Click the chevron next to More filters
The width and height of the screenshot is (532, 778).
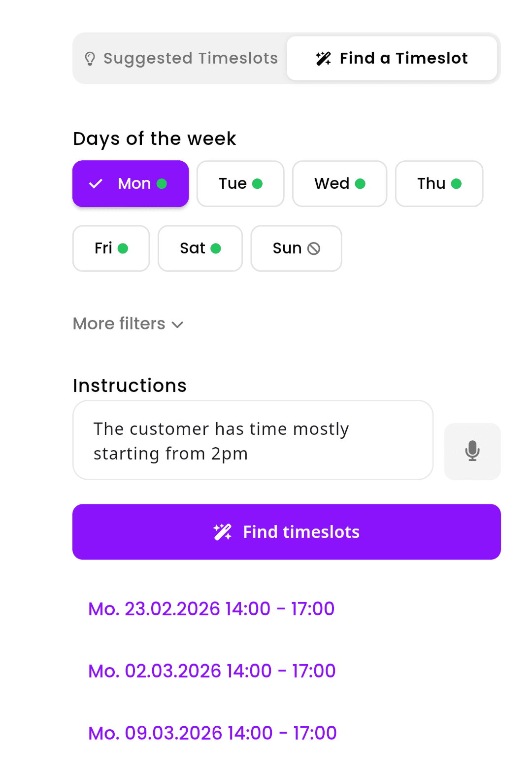(x=177, y=324)
